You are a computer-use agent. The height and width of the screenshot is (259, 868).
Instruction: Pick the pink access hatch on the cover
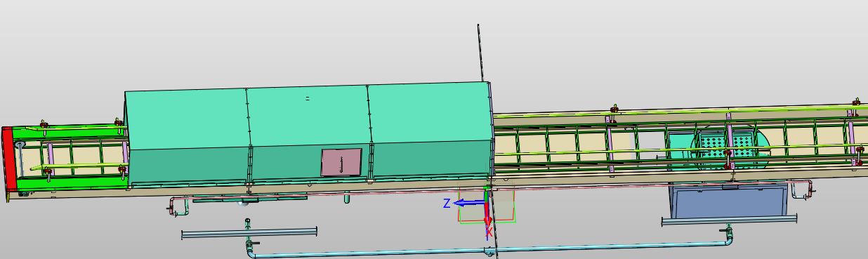coord(341,162)
